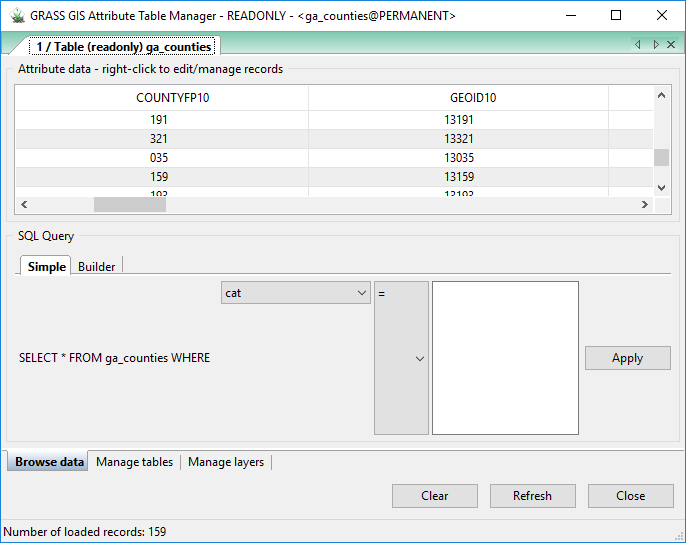Screen dimensions: 686x543
Task: Click the Clear button
Action: click(434, 495)
